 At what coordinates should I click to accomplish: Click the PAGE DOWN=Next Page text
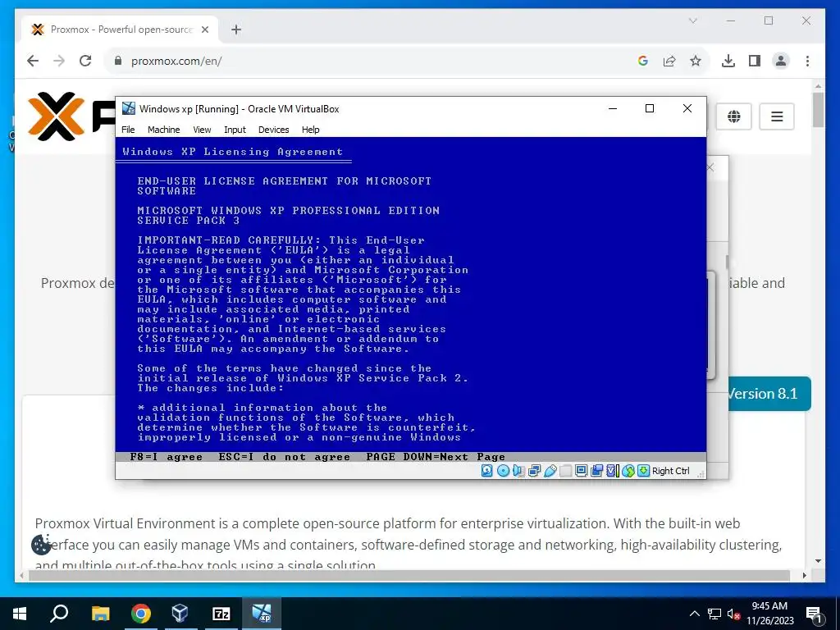[436, 457]
